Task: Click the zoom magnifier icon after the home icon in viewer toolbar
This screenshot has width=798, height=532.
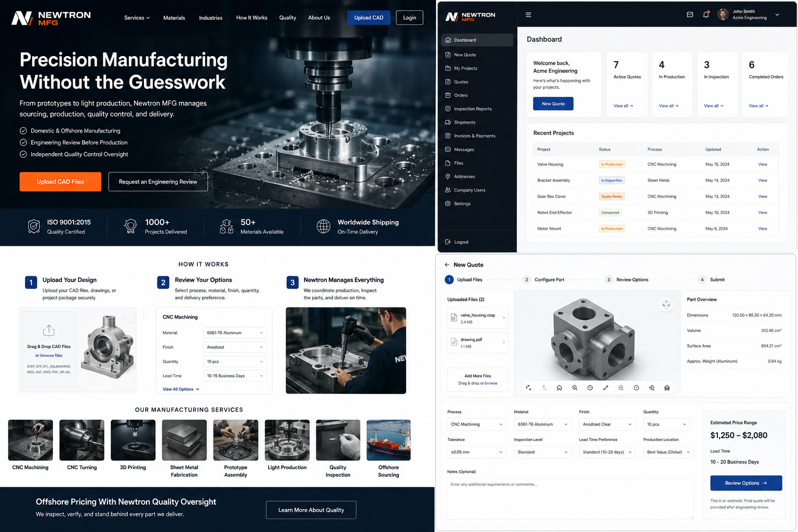Action: coord(575,388)
